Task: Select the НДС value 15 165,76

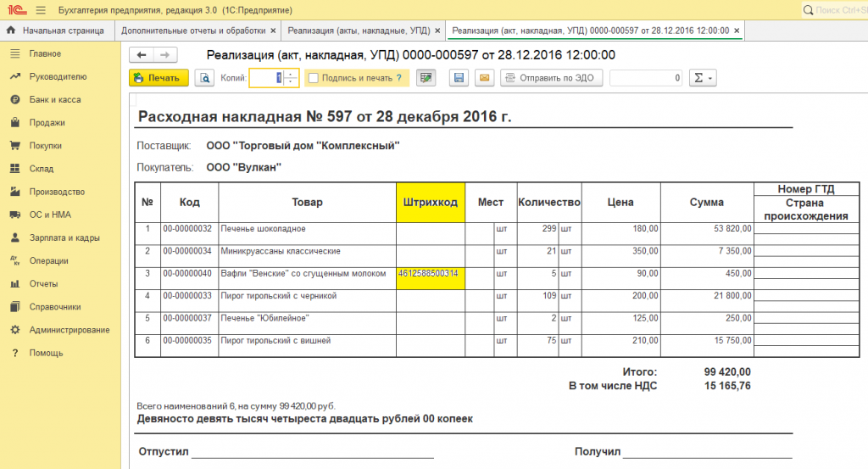Action: pyautogui.click(x=727, y=386)
